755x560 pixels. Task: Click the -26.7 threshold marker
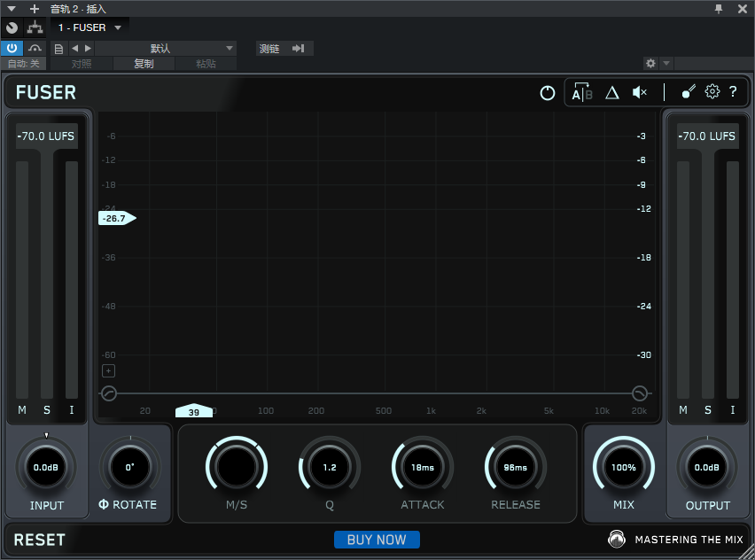point(117,218)
